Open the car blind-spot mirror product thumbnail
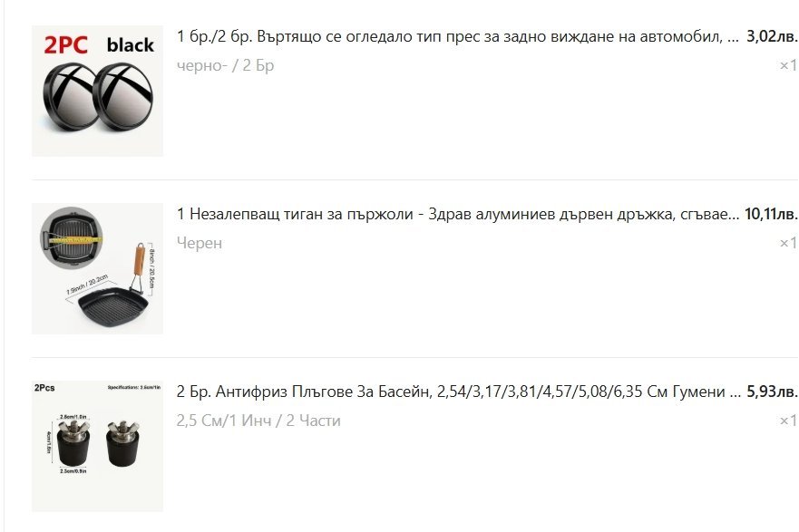The width and height of the screenshot is (799, 532). pyautogui.click(x=97, y=92)
